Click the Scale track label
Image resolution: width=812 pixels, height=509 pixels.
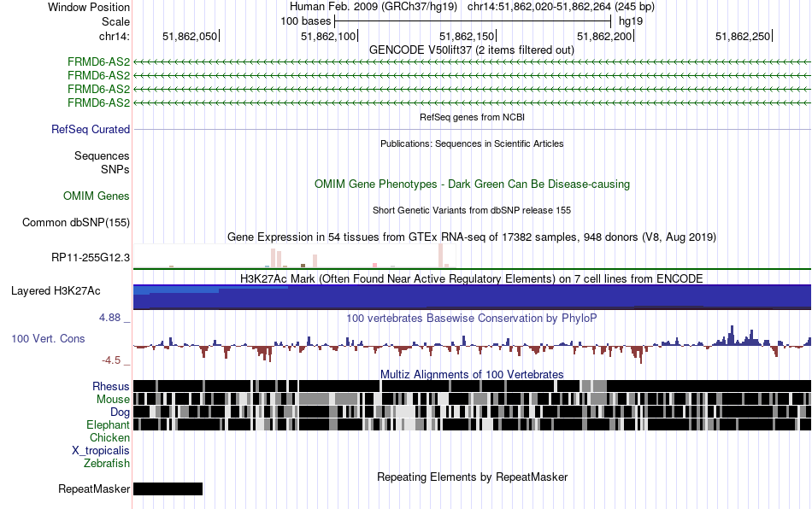point(115,21)
